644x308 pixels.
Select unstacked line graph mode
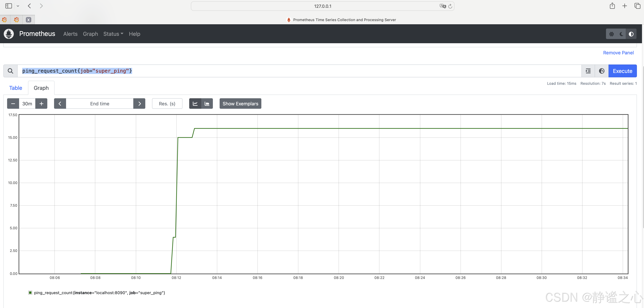195,104
